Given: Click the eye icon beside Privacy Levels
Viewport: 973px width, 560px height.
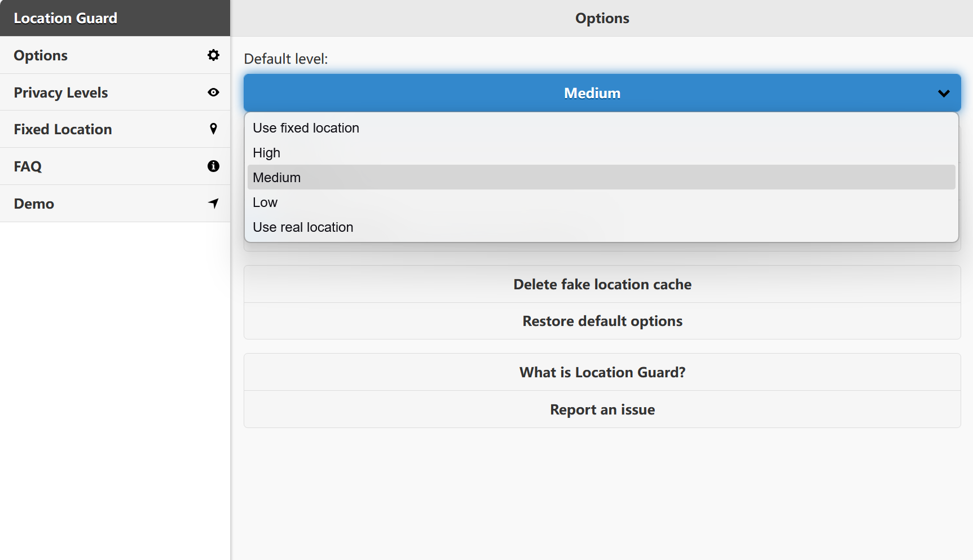Looking at the screenshot, I should click(x=213, y=92).
